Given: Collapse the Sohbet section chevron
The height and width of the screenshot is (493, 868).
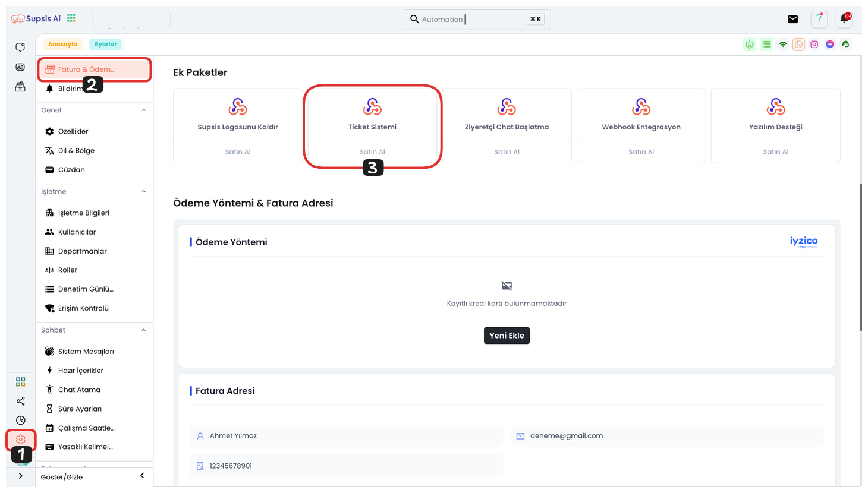Looking at the screenshot, I should (x=143, y=330).
